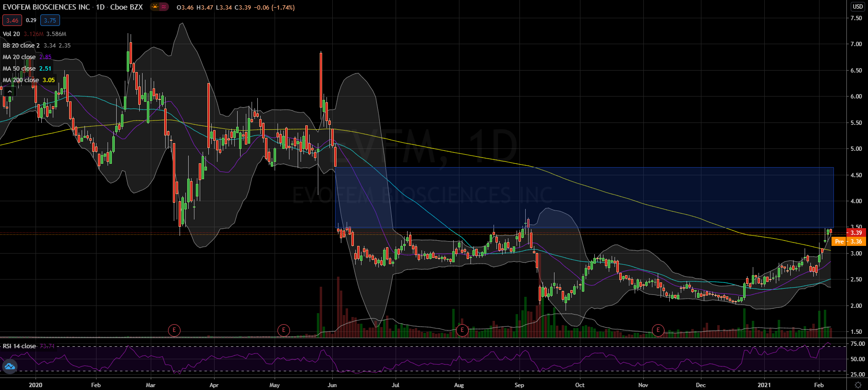
Task: Click the 7.50 price scale label
Action: tap(856, 18)
